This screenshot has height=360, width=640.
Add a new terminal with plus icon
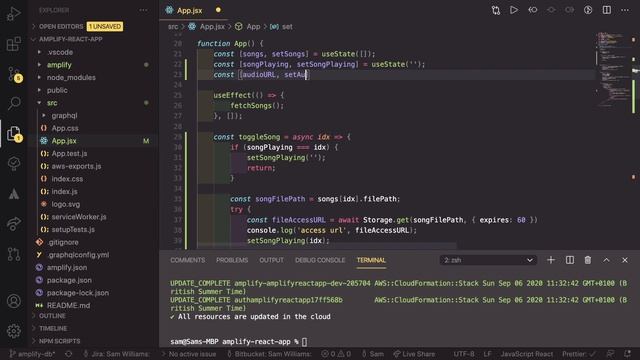[x=551, y=260]
